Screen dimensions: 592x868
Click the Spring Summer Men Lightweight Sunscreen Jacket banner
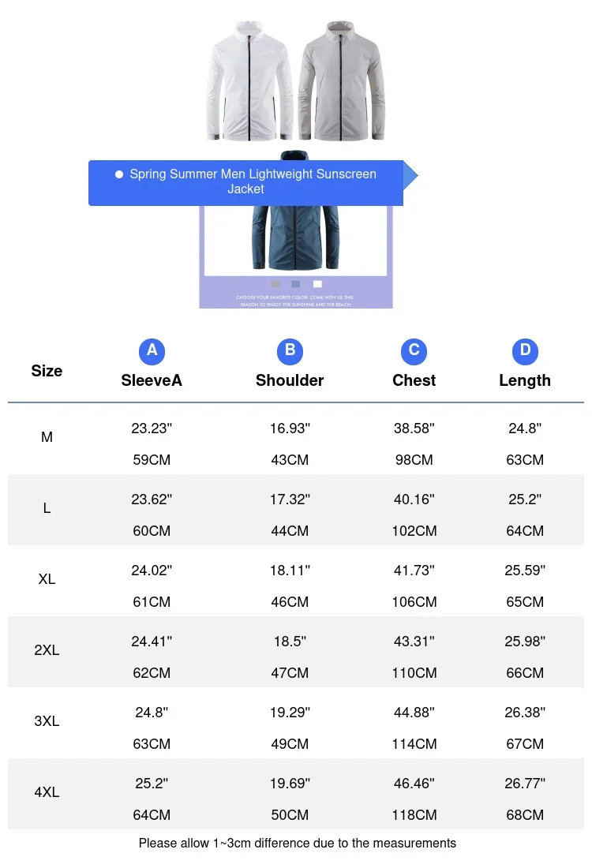pos(246,183)
